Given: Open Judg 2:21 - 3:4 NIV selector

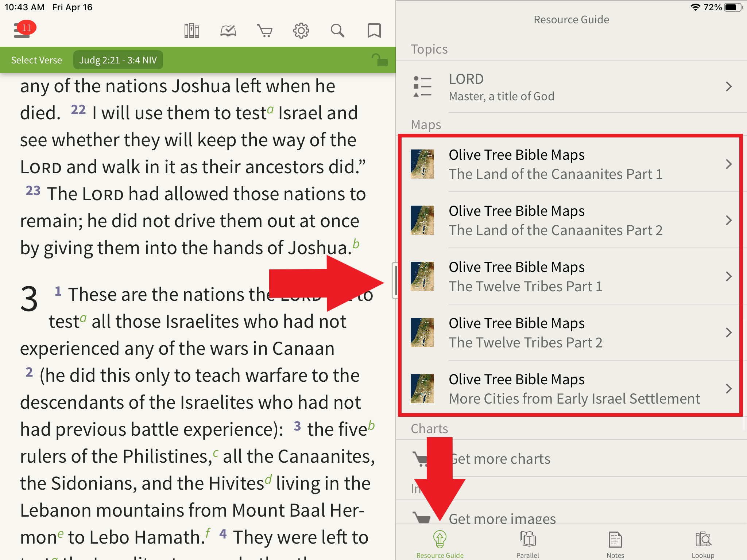Looking at the screenshot, I should [x=118, y=60].
